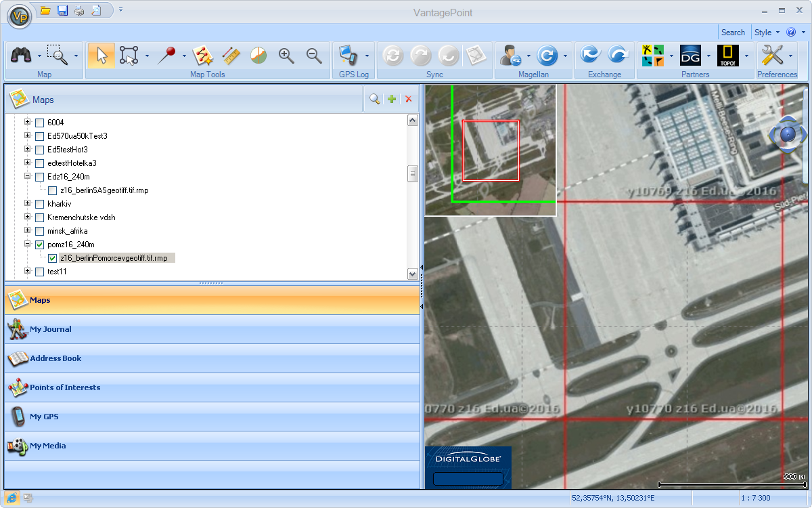
Task: Open the Preferences tools icon
Action: [x=771, y=56]
